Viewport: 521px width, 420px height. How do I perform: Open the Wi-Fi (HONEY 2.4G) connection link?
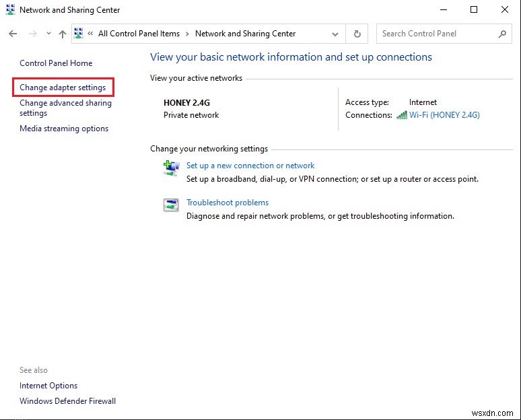tap(444, 115)
